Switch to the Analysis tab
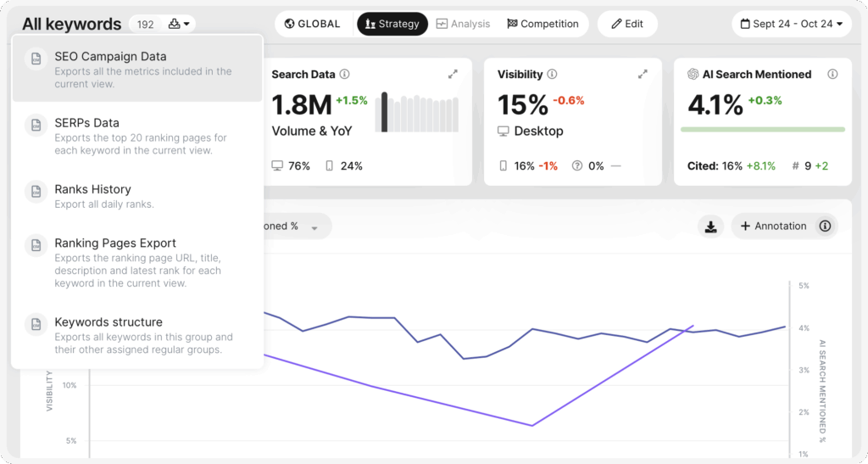Image resolution: width=868 pixels, height=464 pixels. pyautogui.click(x=464, y=24)
